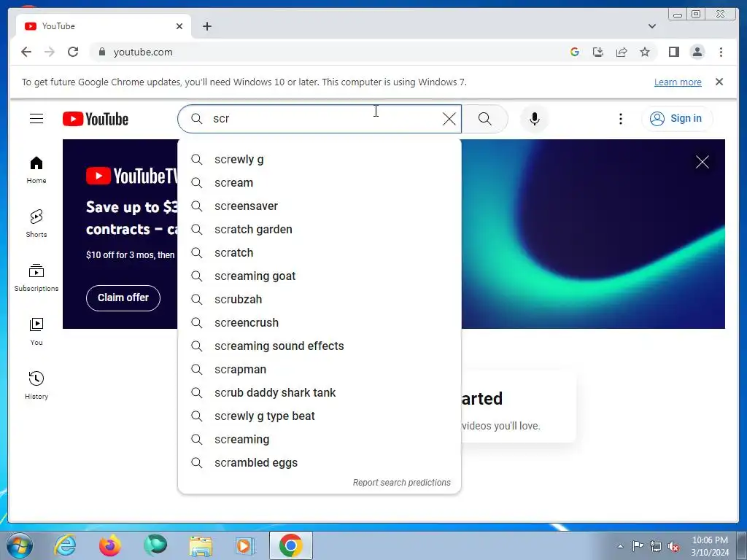Select "scrubzah" suggestion
Viewport: 747px width, 560px height.
[x=320, y=300]
